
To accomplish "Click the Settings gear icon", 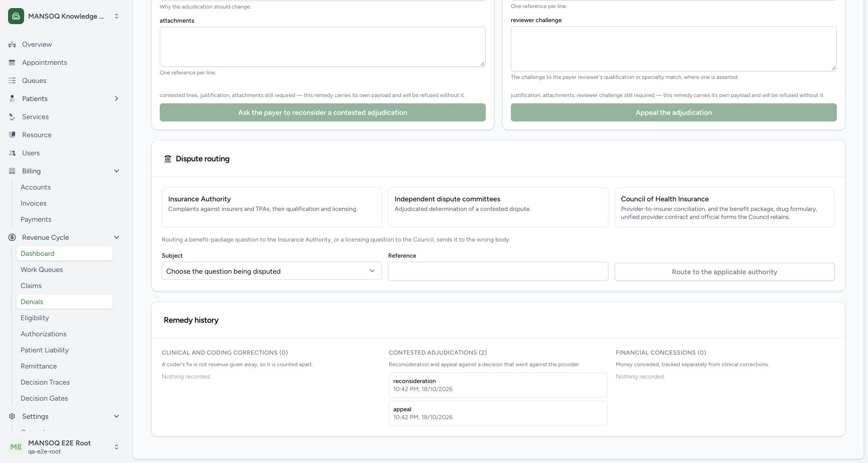I will point(12,416).
